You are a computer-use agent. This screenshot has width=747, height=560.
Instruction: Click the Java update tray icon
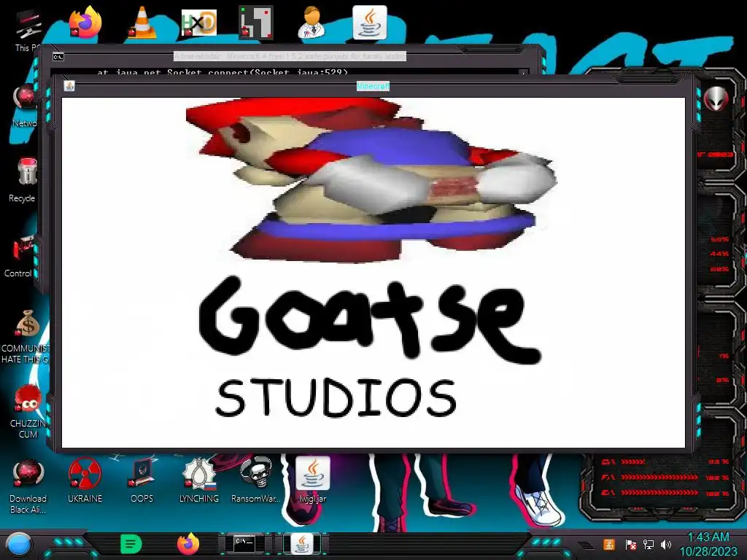coord(609,544)
